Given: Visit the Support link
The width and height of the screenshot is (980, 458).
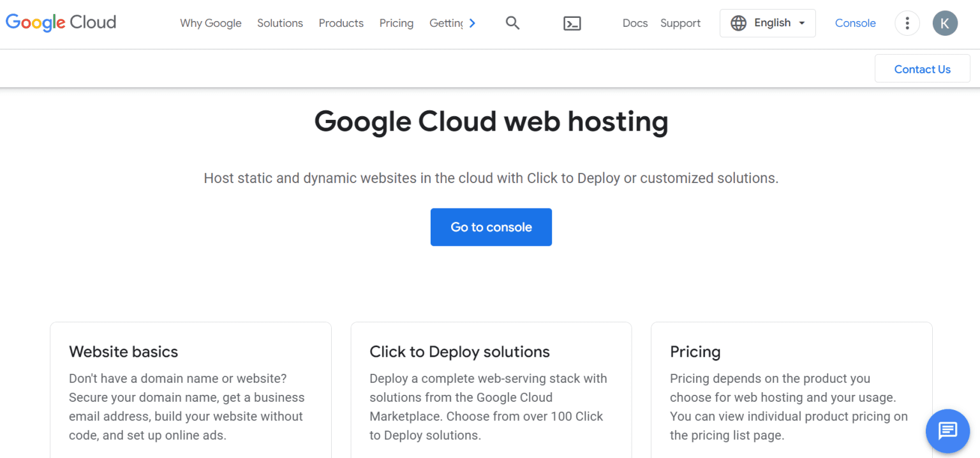Looking at the screenshot, I should (680, 24).
